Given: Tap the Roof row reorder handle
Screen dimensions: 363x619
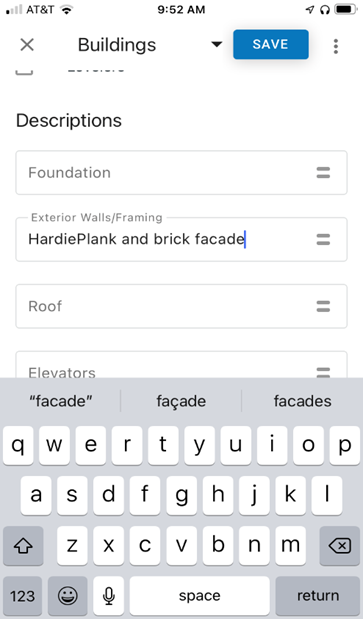Looking at the screenshot, I should (x=323, y=306).
